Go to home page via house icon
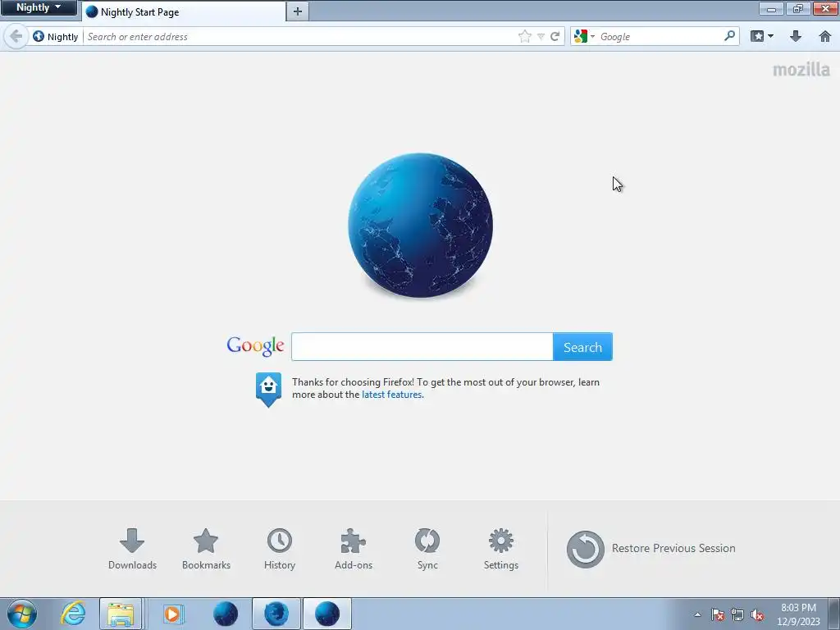 pyautogui.click(x=825, y=36)
